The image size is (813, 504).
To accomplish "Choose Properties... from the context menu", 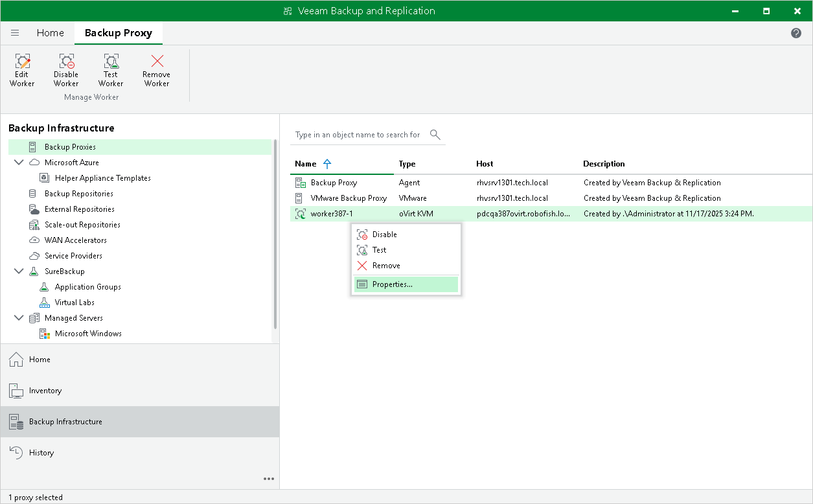I will tap(406, 284).
